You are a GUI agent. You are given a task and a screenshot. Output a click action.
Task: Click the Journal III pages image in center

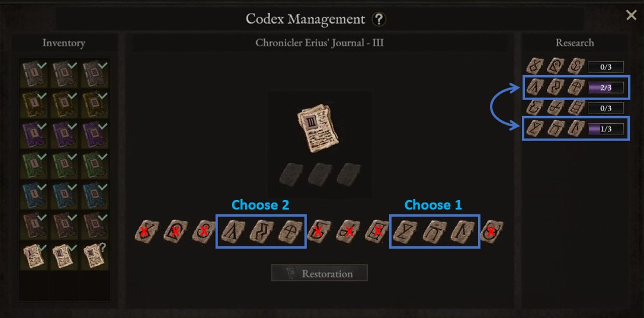tap(319, 129)
